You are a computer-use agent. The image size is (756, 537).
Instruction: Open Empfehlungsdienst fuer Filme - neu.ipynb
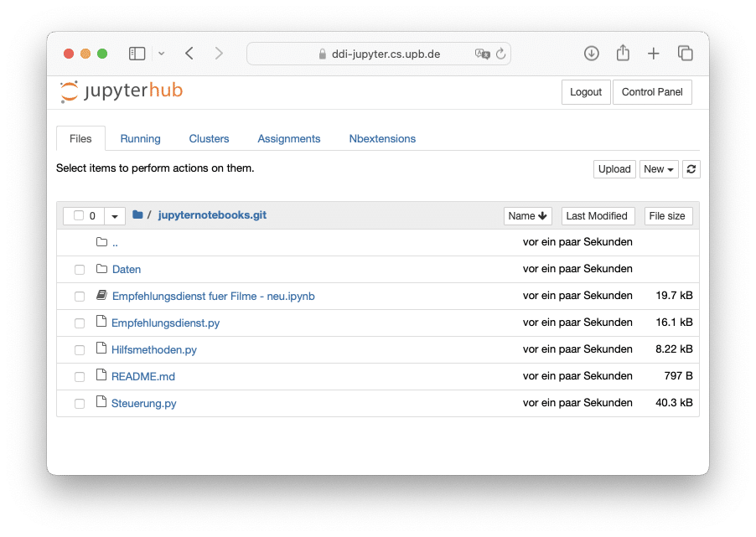(x=213, y=296)
